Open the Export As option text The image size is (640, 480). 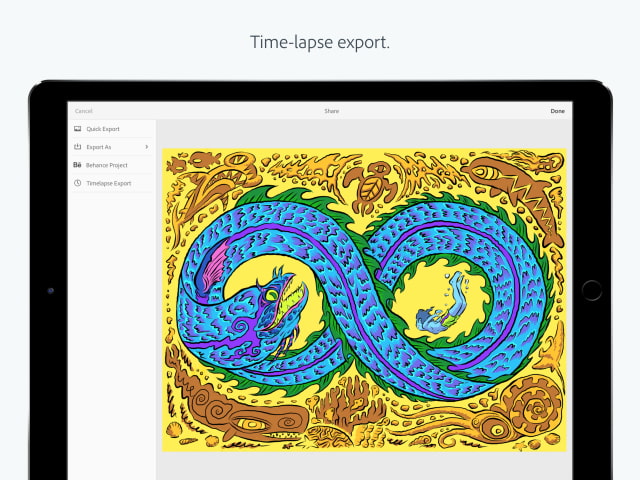tap(99, 147)
